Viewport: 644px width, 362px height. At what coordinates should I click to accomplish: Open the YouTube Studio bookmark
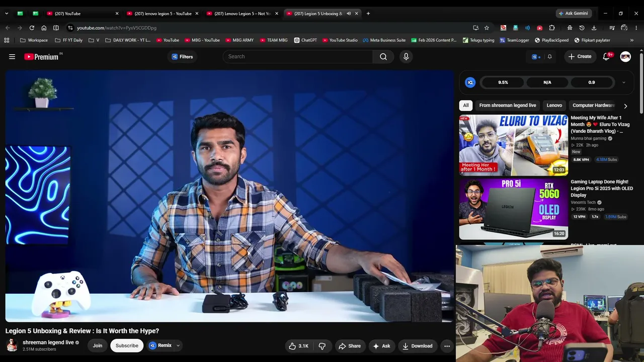point(340,40)
